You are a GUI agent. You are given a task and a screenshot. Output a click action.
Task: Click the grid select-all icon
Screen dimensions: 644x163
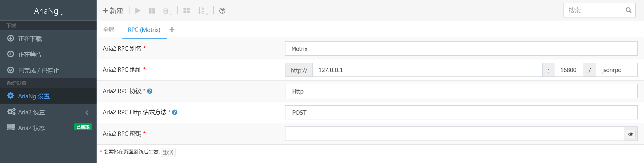(187, 11)
